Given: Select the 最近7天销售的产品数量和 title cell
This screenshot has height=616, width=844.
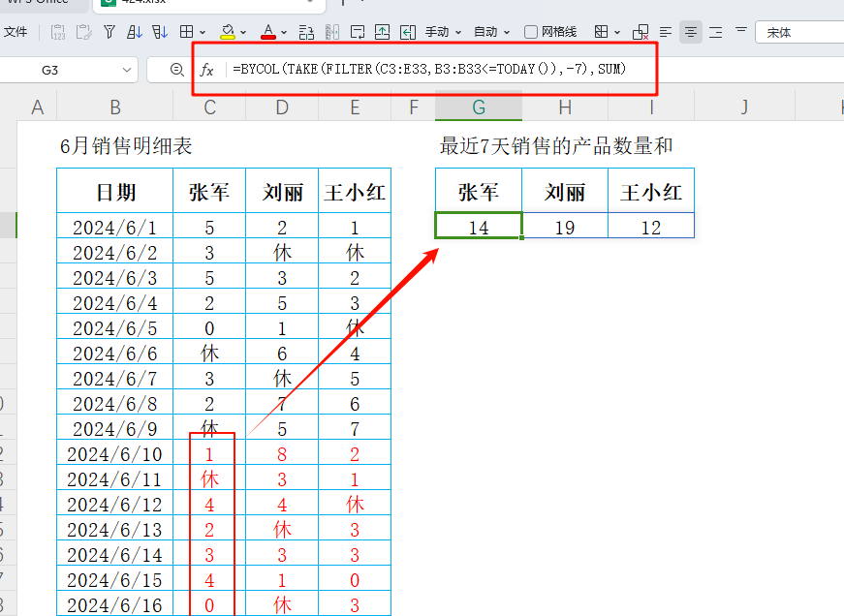Looking at the screenshot, I should [x=556, y=146].
